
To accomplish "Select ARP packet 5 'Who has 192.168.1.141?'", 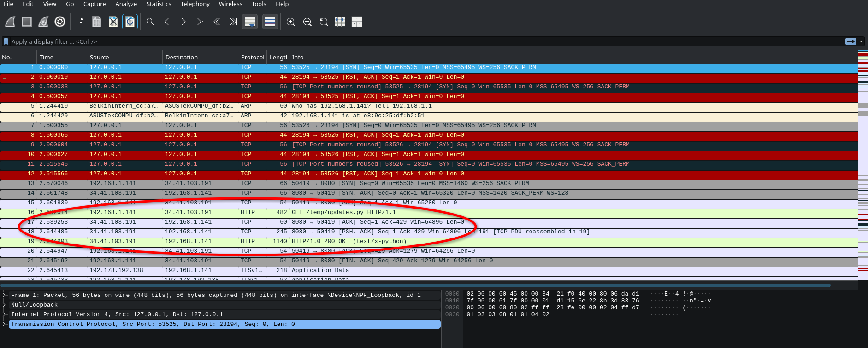I will [x=429, y=106].
